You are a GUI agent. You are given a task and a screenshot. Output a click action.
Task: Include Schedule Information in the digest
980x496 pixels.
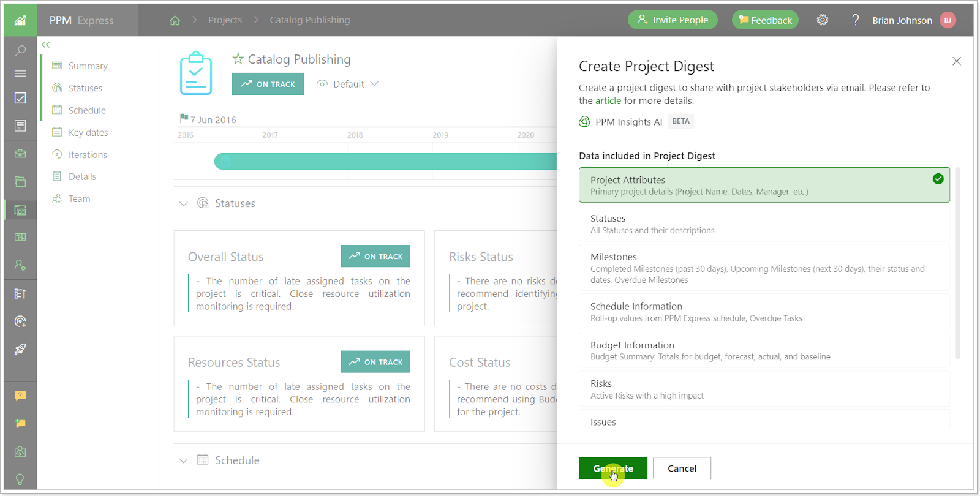pos(764,312)
